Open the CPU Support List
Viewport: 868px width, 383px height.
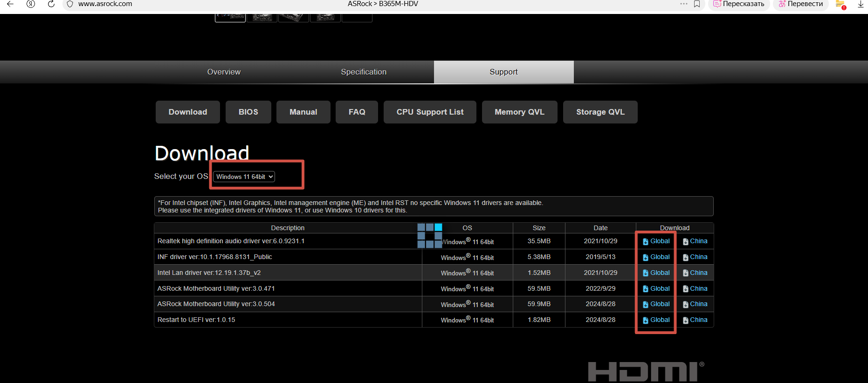pyautogui.click(x=430, y=112)
